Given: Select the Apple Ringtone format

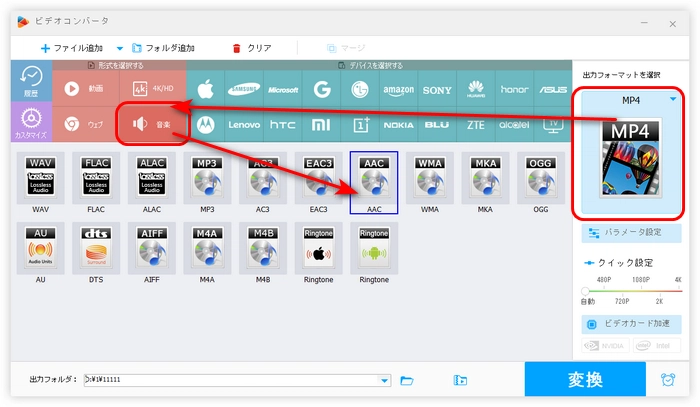Looking at the screenshot, I should (318, 252).
